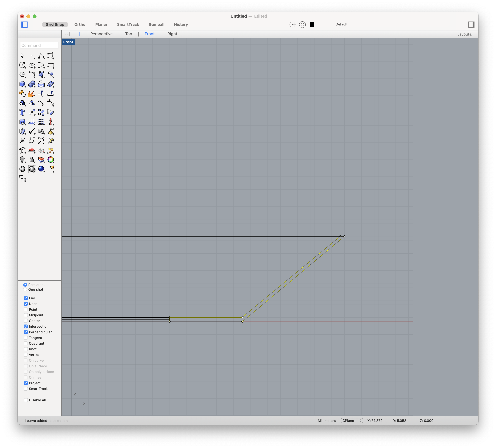This screenshot has height=448, width=496.
Task: Enable the Center object snap
Action: 26,321
